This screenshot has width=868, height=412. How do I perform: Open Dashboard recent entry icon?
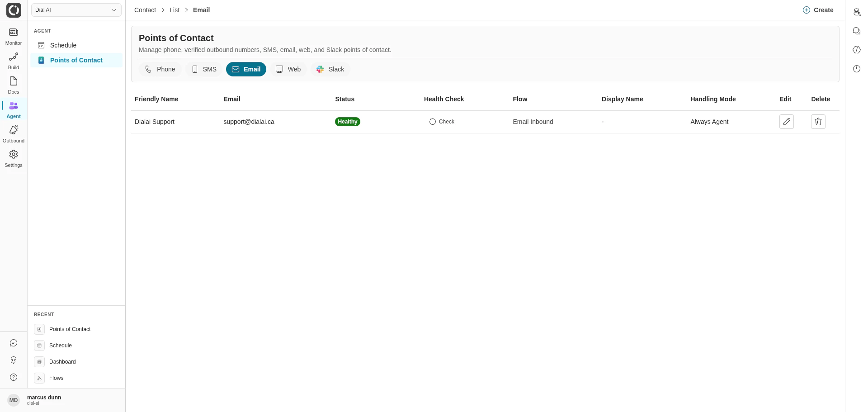pyautogui.click(x=39, y=362)
